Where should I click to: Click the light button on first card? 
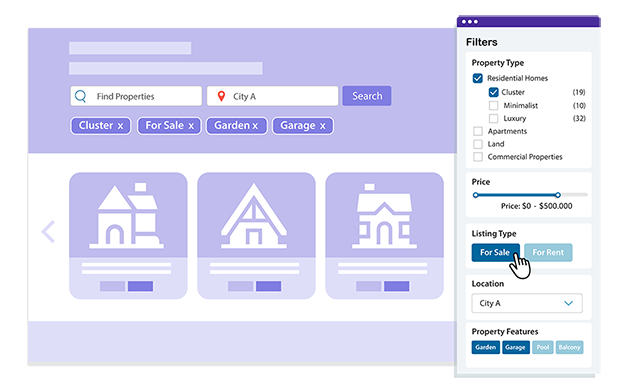[x=112, y=286]
